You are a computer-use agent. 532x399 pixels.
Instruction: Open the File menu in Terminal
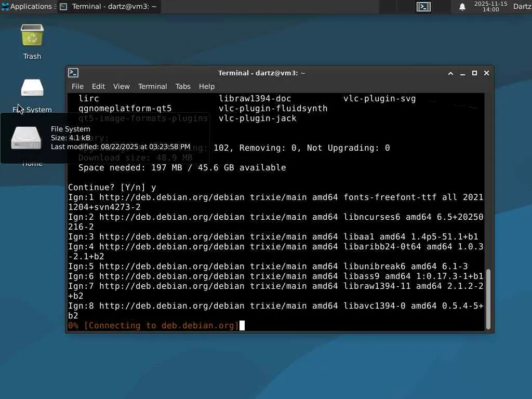(77, 87)
